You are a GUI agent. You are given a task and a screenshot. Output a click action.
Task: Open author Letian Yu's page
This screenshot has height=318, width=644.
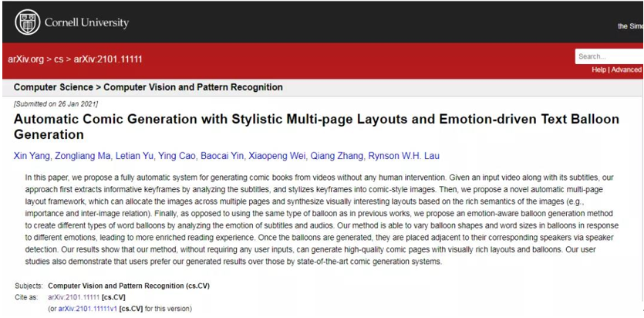[135, 156]
